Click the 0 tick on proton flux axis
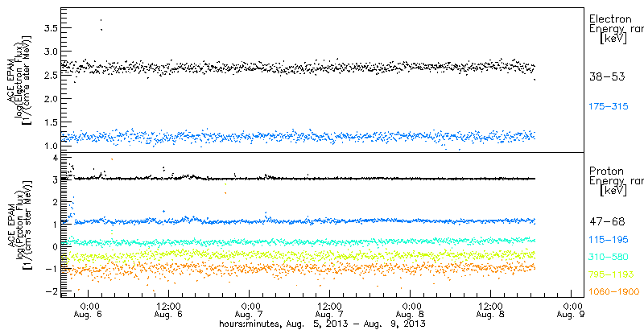 (x=54, y=246)
